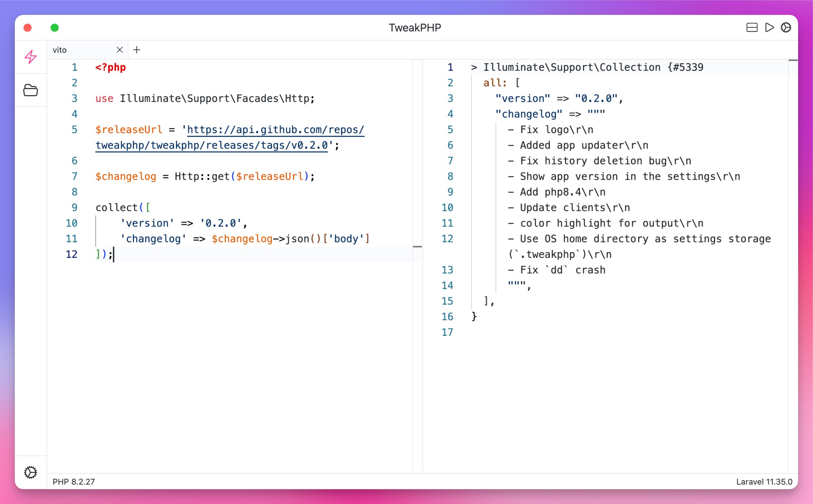Click 'color highlight for output' line
Viewport: 813px width, 504px height.
coord(606,223)
